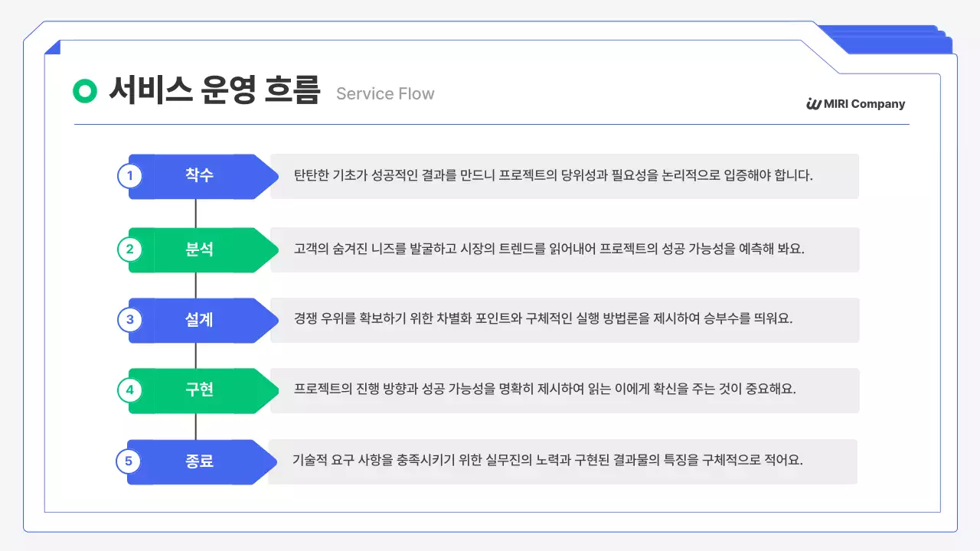Viewport: 980px width, 551px height.
Task: Toggle the connector line between steps 3 and 4
Action: point(195,355)
